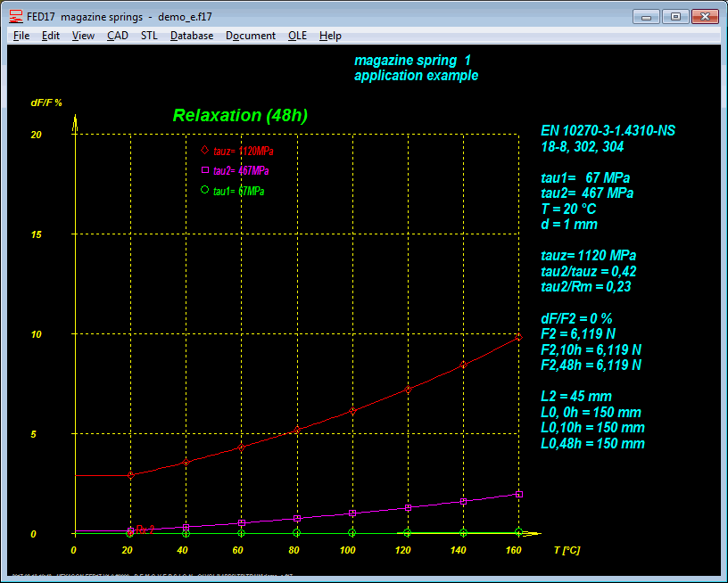Viewport: 728px width, 583px height.
Task: Open the CAD menu
Action: pyautogui.click(x=118, y=36)
